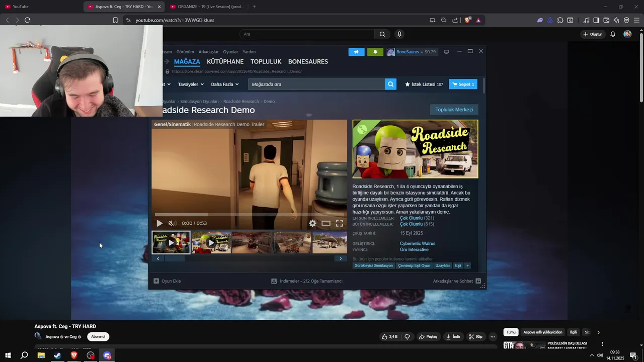Play the Roadside Research trailer
Screen dimensions: 644x362
tap(159, 223)
